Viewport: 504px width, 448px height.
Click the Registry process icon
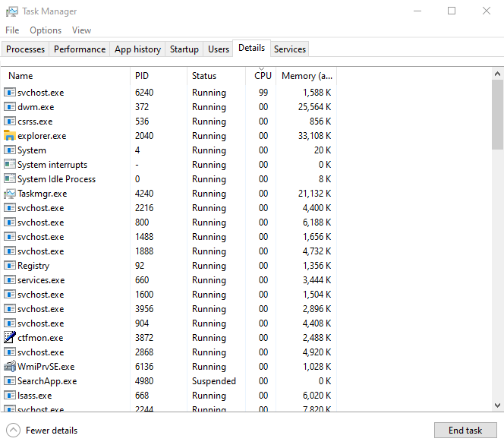10,265
